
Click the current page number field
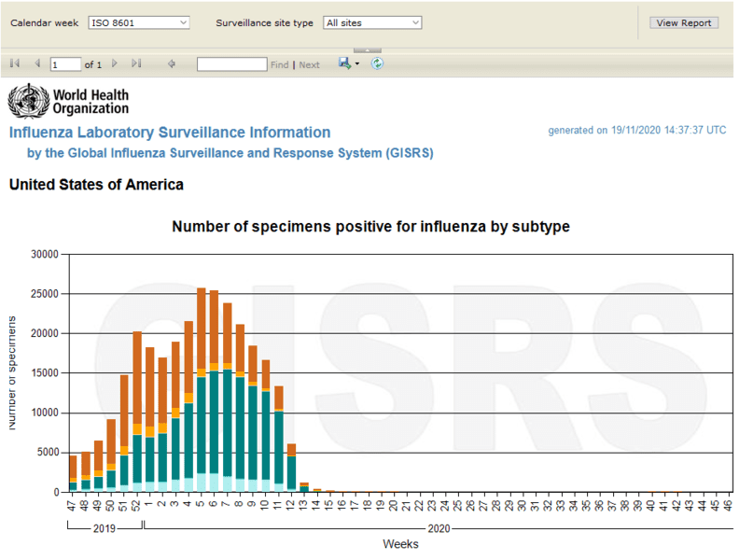pyautogui.click(x=65, y=64)
